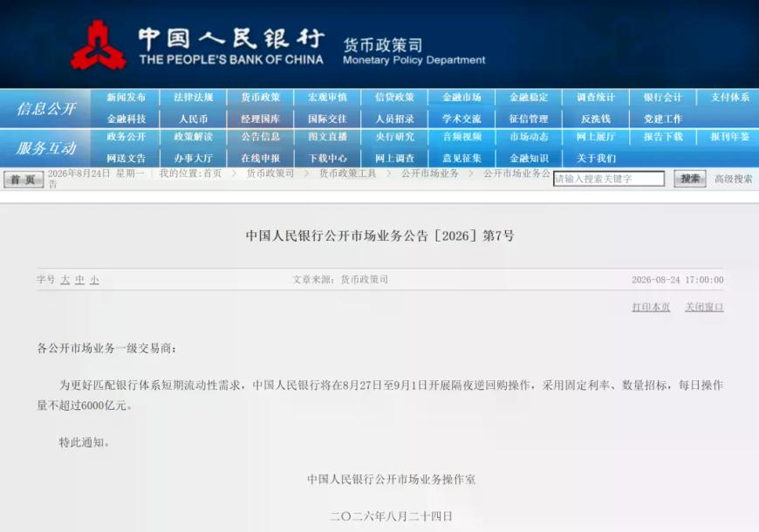Visit the 网送文告 page
The width and height of the screenshot is (759, 532).
[126, 159]
